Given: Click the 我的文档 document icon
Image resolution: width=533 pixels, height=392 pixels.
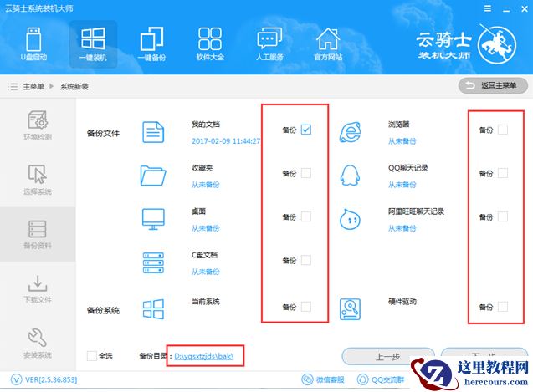Looking at the screenshot, I should (153, 132).
